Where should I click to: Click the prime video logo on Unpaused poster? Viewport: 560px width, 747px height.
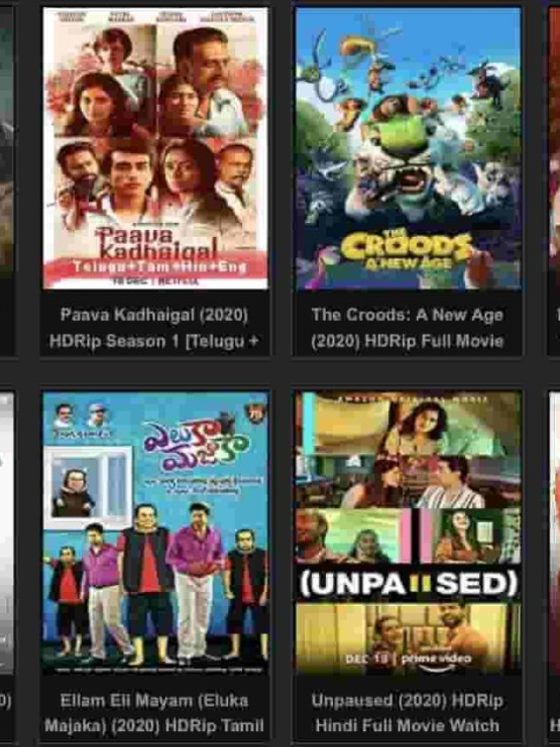[x=436, y=661]
